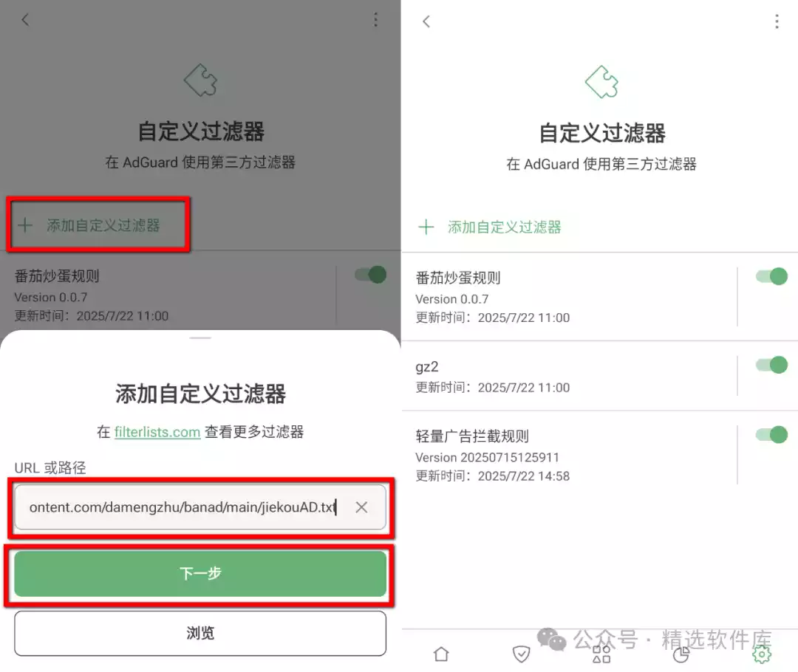Open the apps management tab icon
798x672 pixels.
[601, 654]
